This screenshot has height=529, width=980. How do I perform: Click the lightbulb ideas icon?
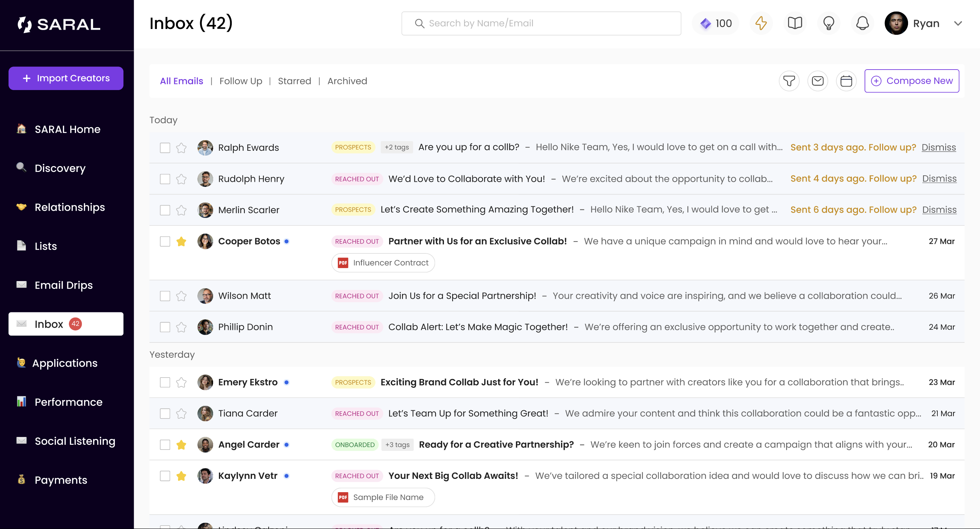829,23
